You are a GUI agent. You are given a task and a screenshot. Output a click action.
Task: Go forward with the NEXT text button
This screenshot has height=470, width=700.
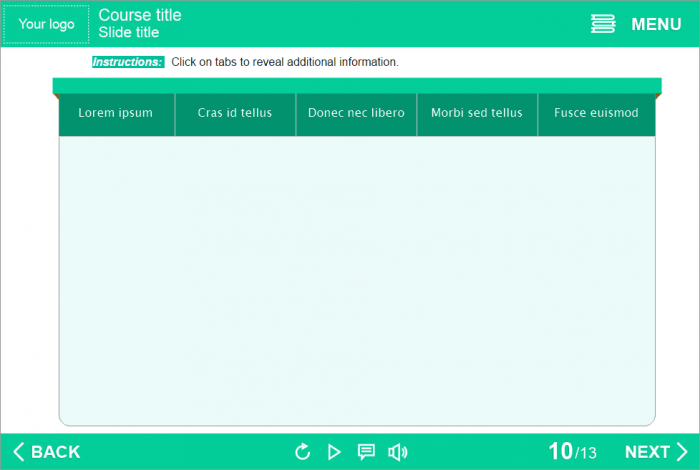coord(647,452)
